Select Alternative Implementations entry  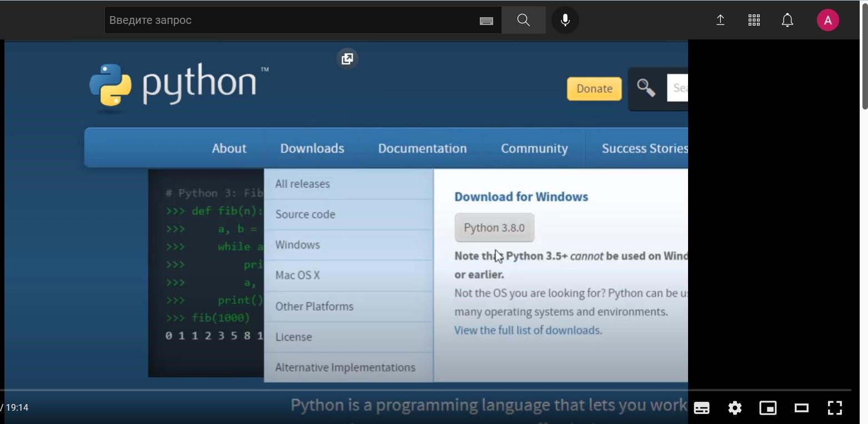(348, 367)
